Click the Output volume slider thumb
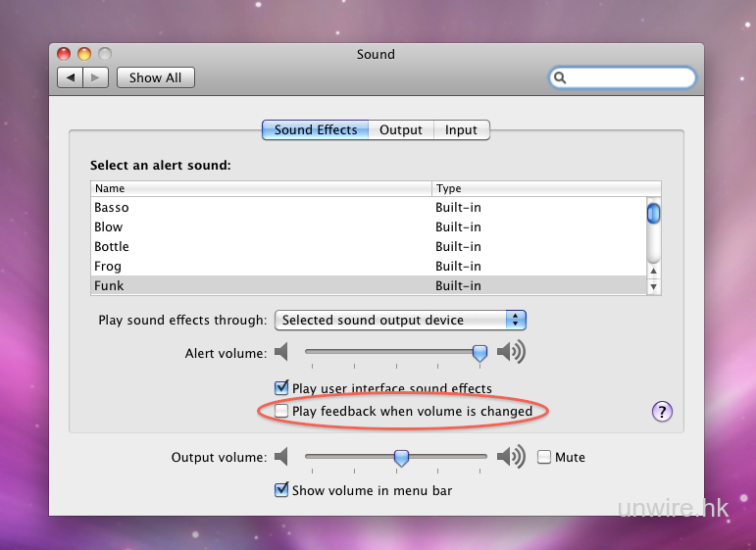The image size is (756, 550). pos(401,457)
